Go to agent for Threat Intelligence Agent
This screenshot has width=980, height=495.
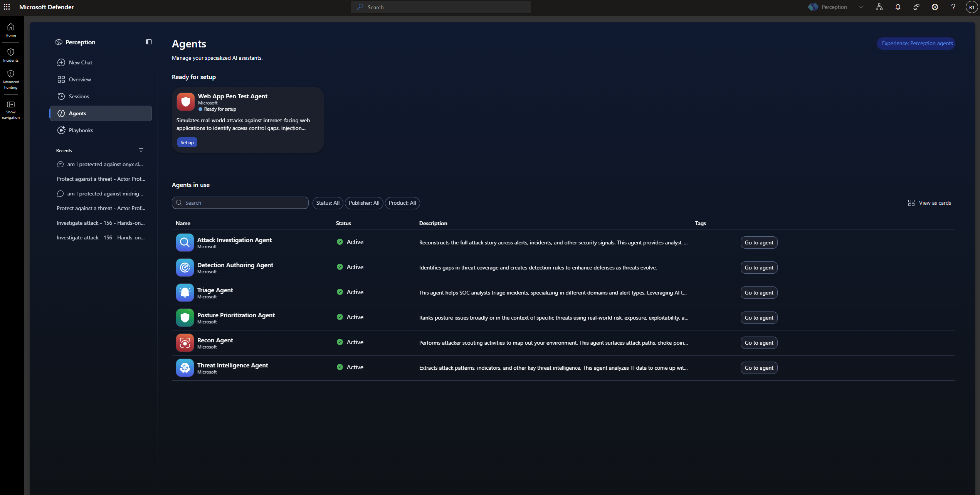(759, 368)
